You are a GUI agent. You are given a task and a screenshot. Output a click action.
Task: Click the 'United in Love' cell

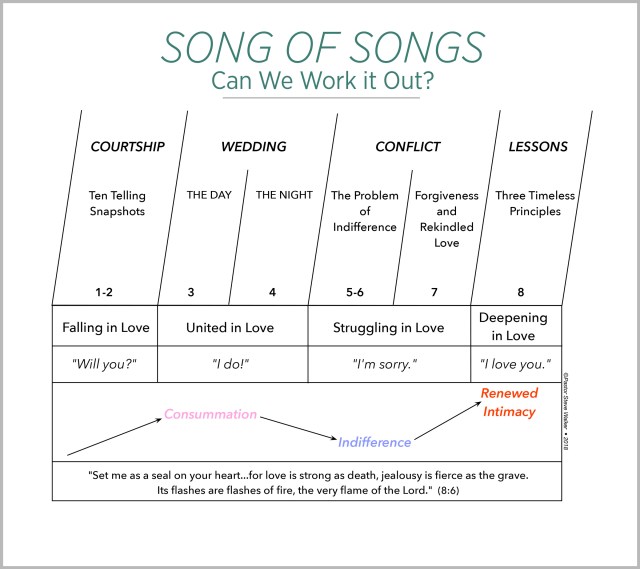coord(231,327)
